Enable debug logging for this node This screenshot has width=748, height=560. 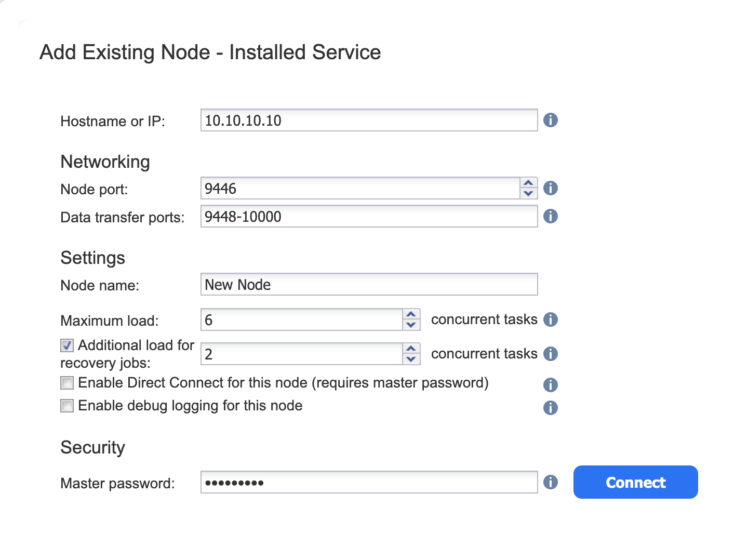click(x=66, y=406)
